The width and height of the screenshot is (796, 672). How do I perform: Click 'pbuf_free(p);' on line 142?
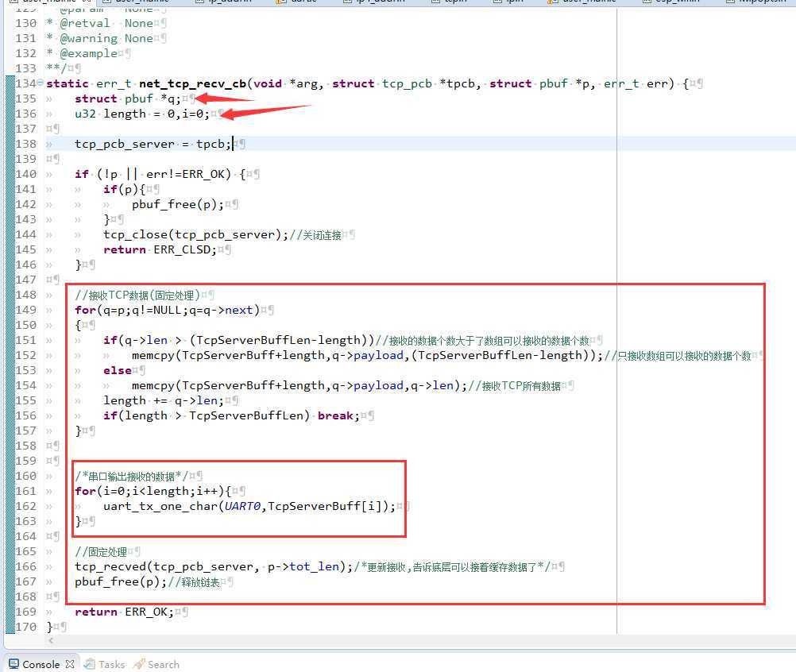pyautogui.click(x=178, y=205)
